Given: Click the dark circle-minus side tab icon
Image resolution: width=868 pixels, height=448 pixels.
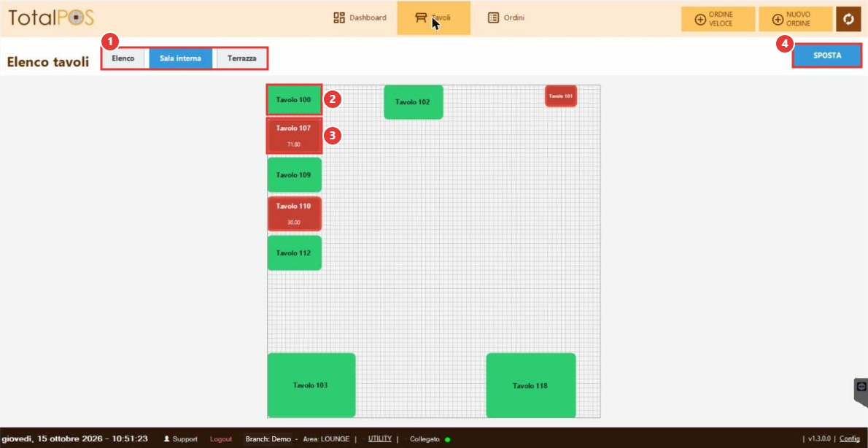Looking at the screenshot, I should tap(861, 386).
